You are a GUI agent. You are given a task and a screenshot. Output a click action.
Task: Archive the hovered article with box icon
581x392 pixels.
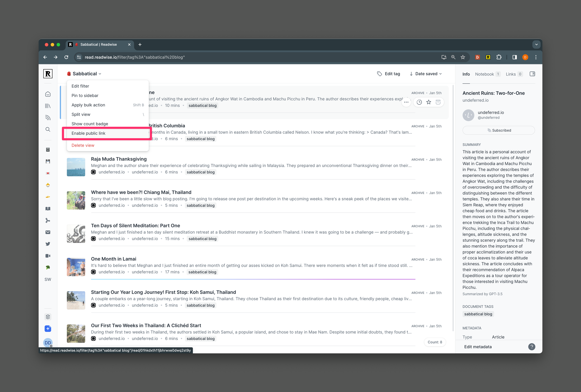[438, 102]
